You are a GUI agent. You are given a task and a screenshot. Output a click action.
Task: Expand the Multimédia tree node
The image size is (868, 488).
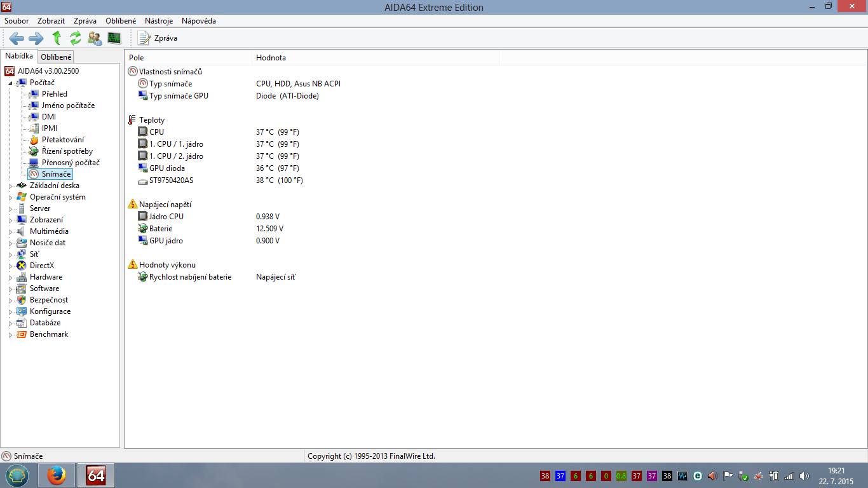10,232
